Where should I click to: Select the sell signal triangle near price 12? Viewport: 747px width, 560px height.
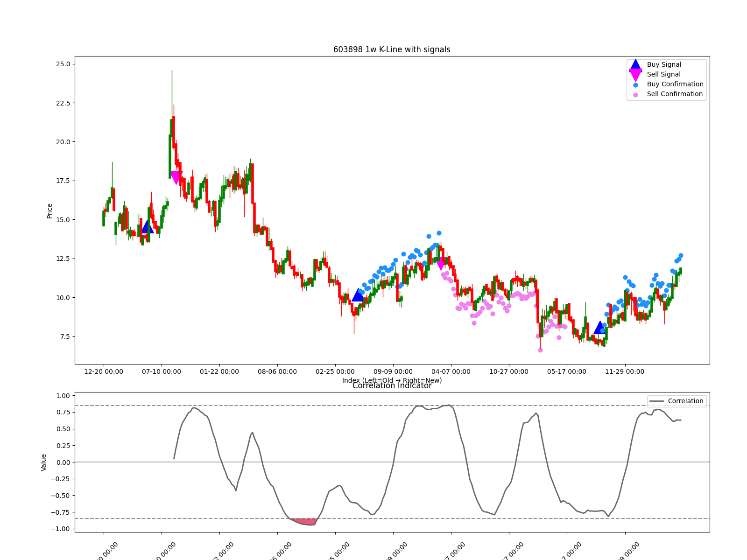[440, 264]
